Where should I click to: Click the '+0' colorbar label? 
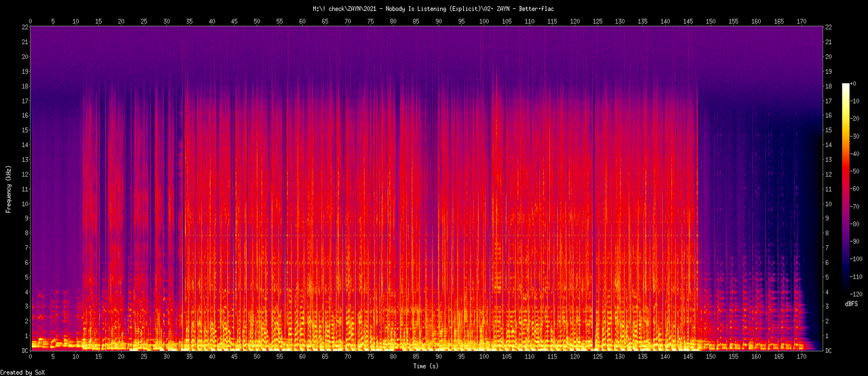[853, 83]
